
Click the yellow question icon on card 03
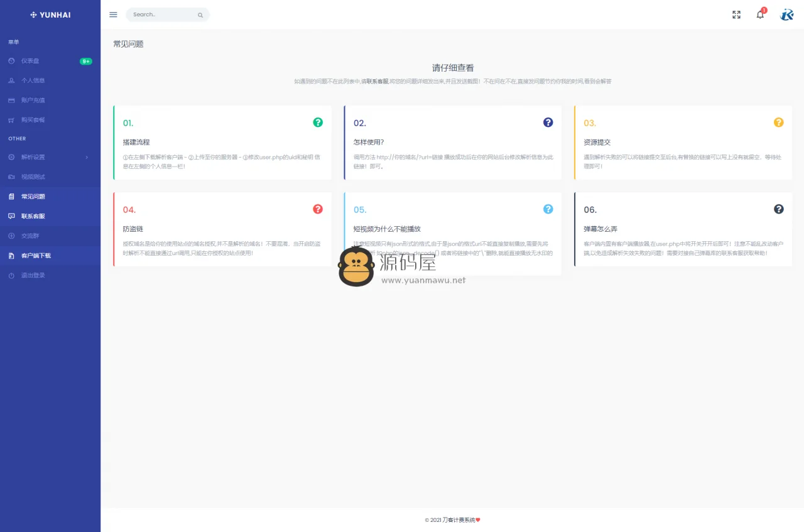778,122
